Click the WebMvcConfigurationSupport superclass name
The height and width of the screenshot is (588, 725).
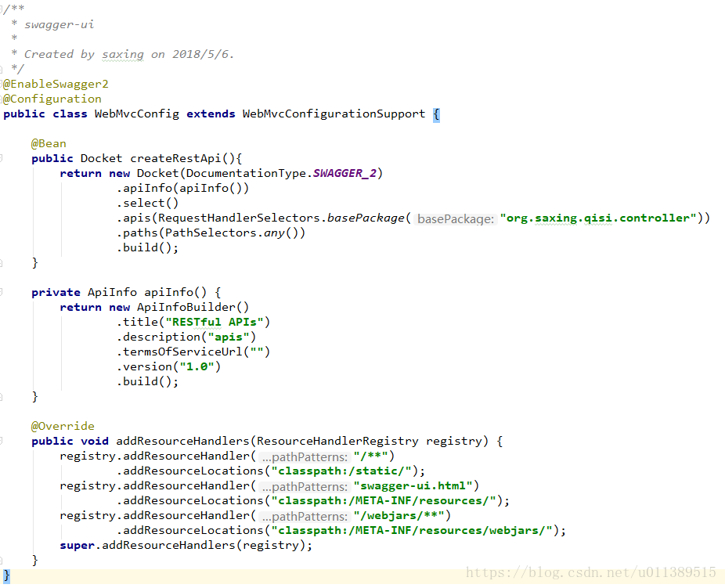pos(334,114)
